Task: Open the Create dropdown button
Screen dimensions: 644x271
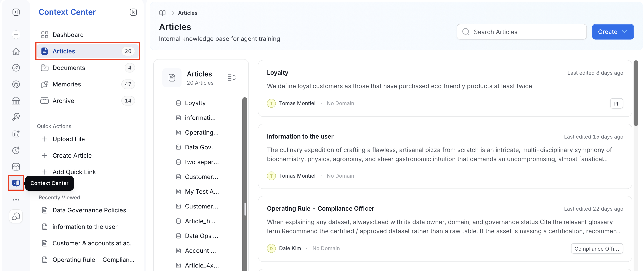Action: point(613,32)
